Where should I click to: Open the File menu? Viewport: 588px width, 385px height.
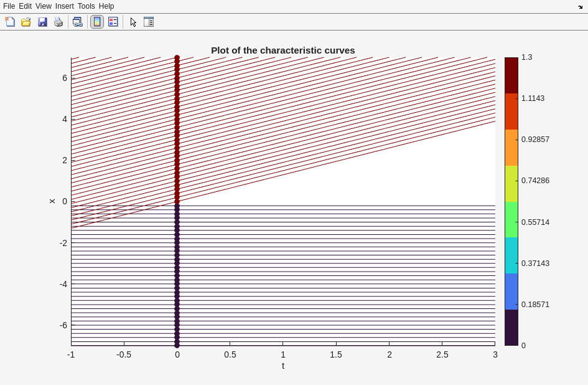click(x=9, y=6)
